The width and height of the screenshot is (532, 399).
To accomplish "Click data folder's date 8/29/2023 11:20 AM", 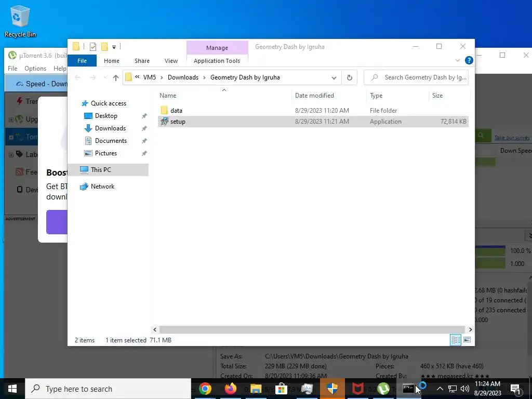I will 322,110.
